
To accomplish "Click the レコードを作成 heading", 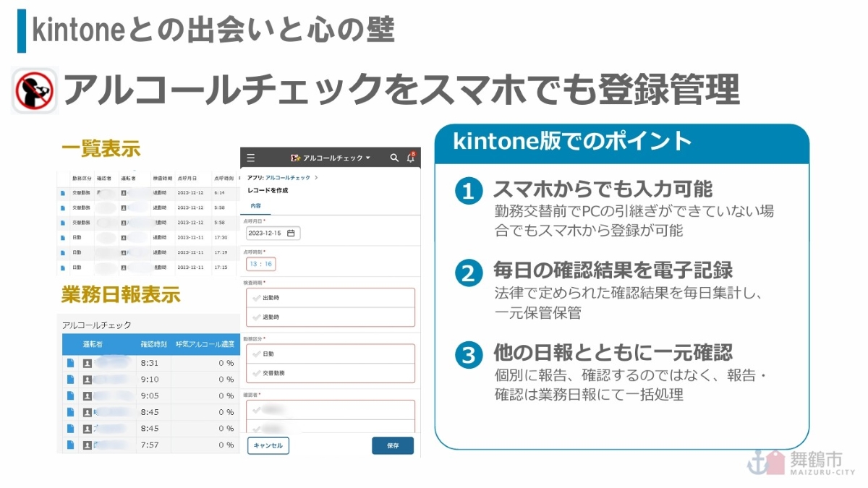I will point(268,190).
